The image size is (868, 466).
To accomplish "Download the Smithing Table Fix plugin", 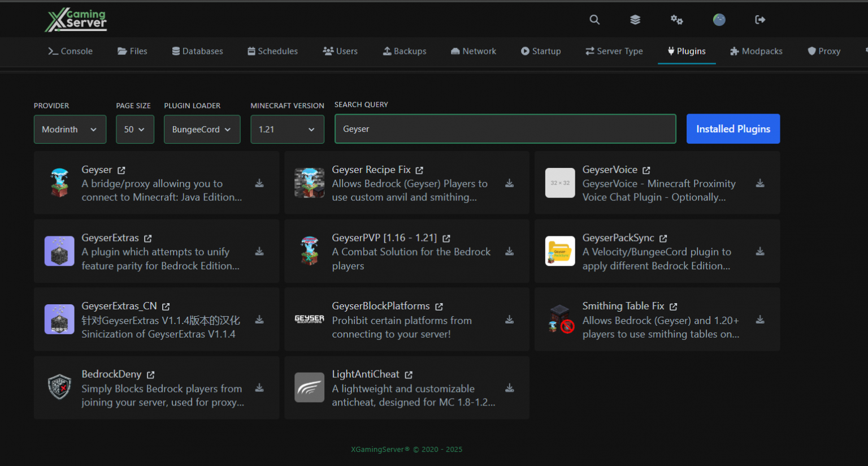I will coord(760,320).
